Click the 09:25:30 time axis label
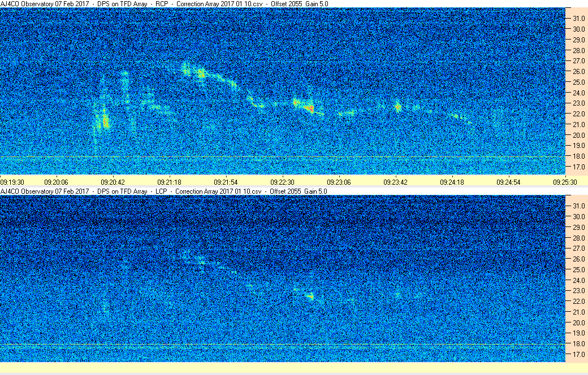This screenshot has height=375, width=588. 565,182
